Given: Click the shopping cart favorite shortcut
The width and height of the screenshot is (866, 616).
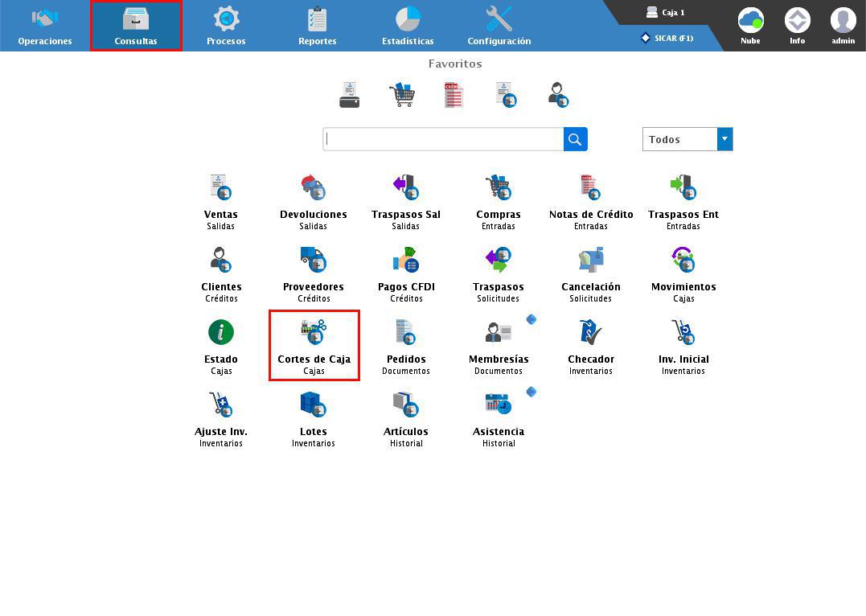Looking at the screenshot, I should coord(402,95).
